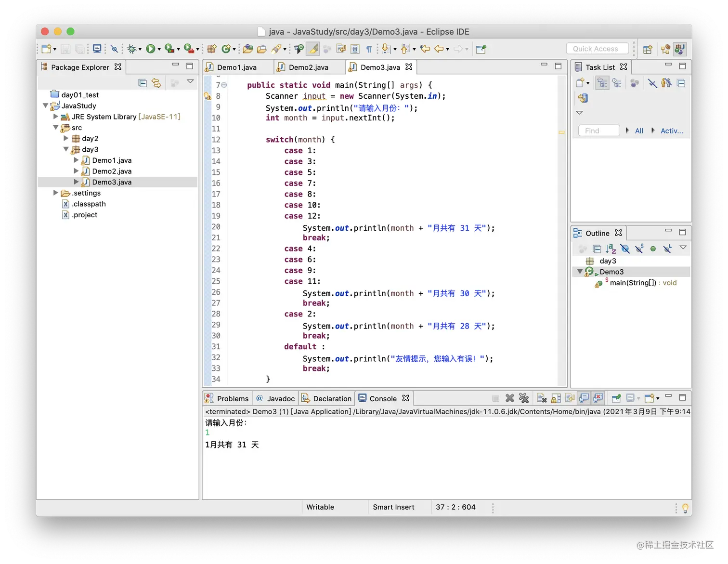Click the Clear Console icon

pyautogui.click(x=542, y=398)
